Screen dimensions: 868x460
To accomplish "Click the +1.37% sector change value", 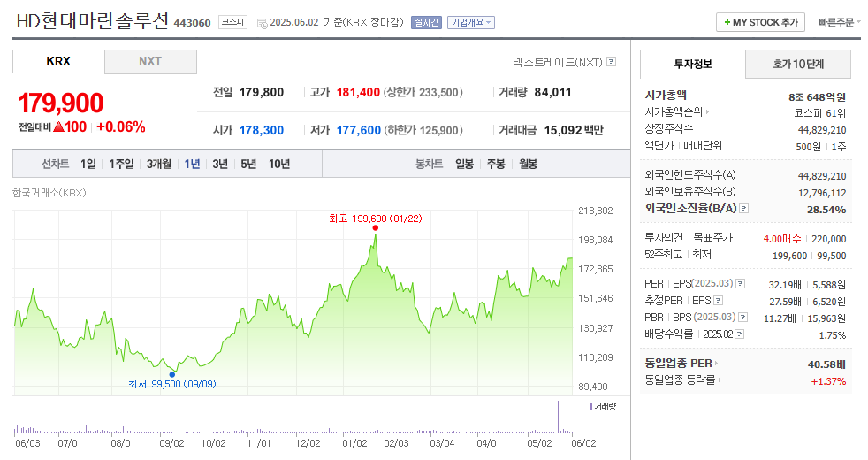I will (828, 381).
